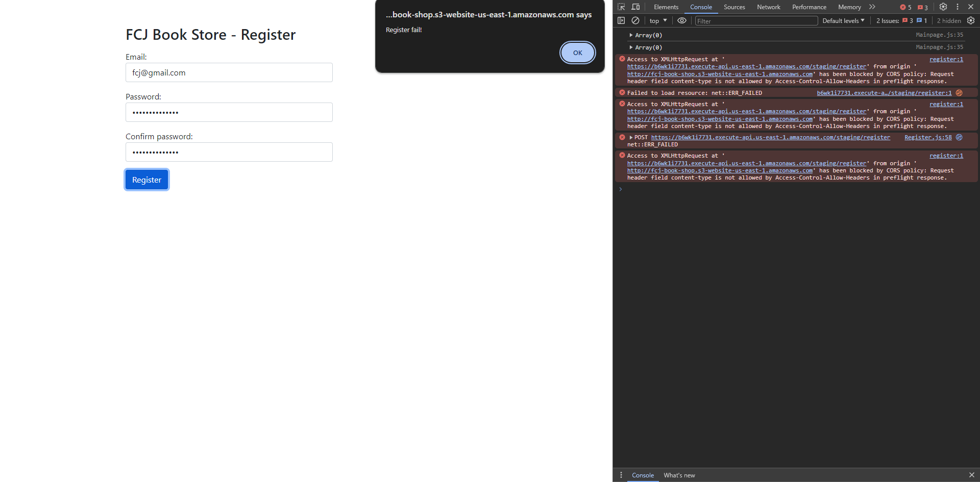
Task: Open the DevTools three-dot customize menu
Action: coord(958,7)
